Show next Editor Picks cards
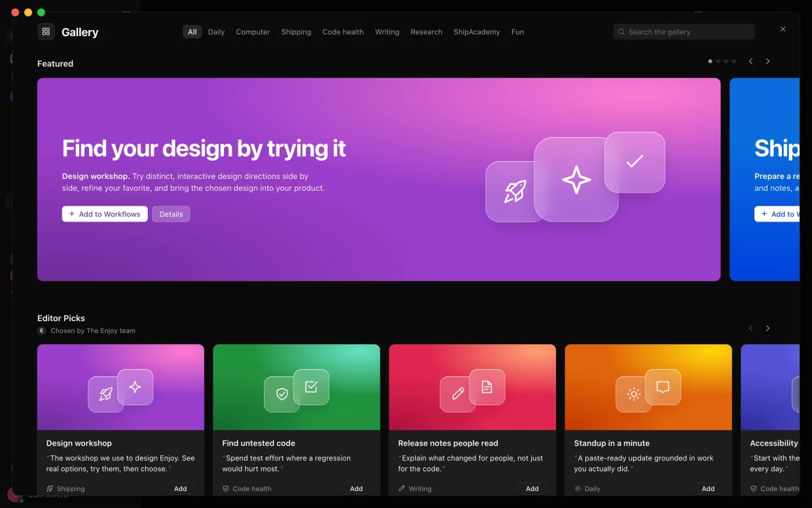Screen dimensions: 812x508 (767, 328)
